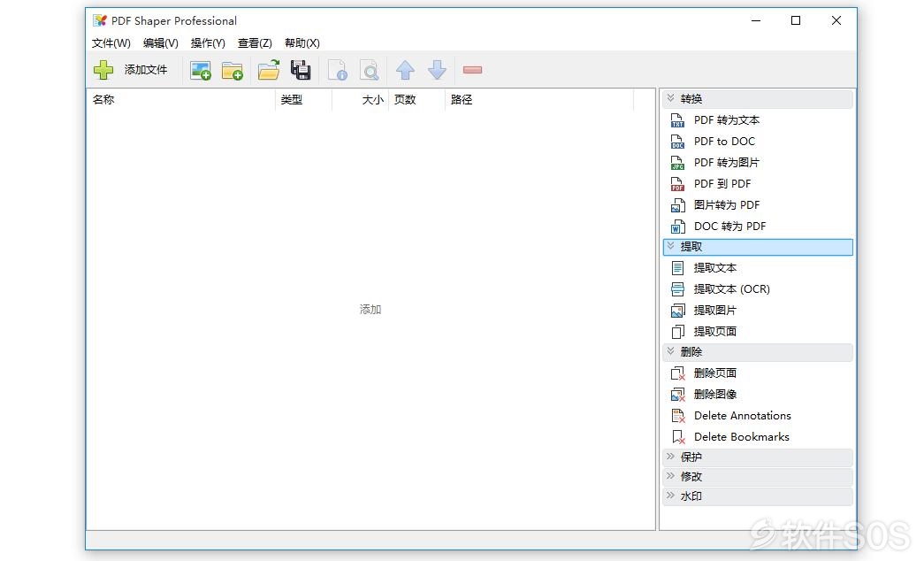Click the Word icon beside DOC 转为 PDF
This screenshot has width=924, height=561.
[x=677, y=227]
